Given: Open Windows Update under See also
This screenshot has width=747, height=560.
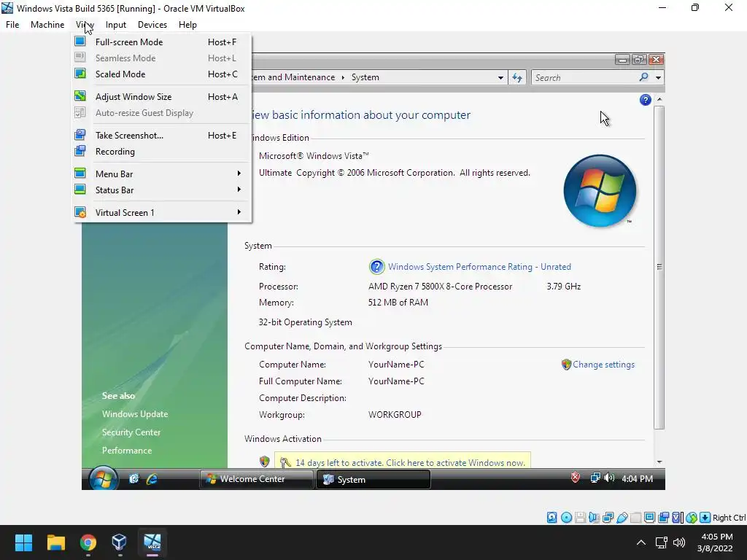Looking at the screenshot, I should coord(135,414).
